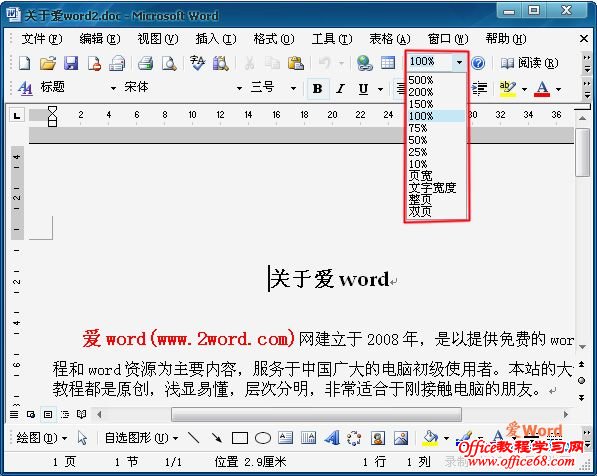Screen dimensions: 597x476
Task: Expand Underline style dropdown arrow
Action: 380,89
